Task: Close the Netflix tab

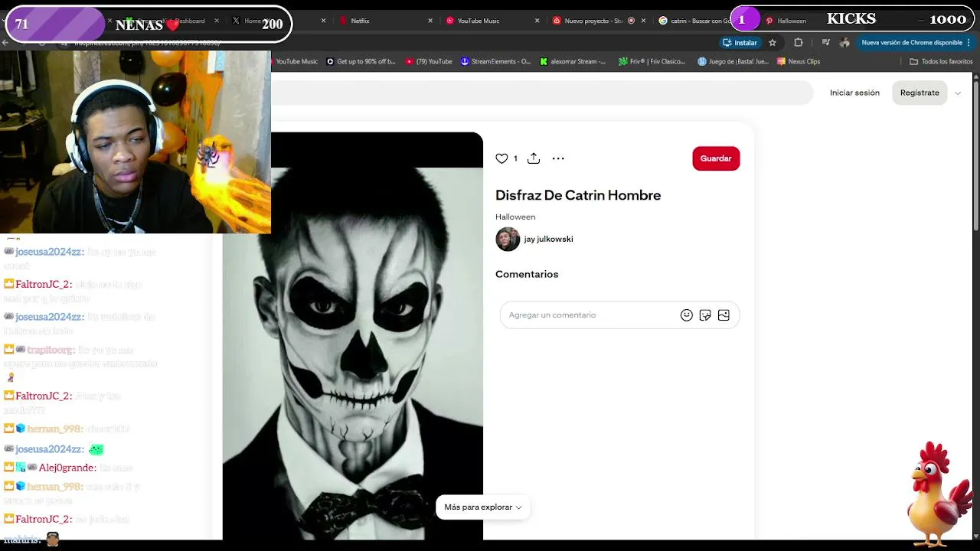Action: [430, 21]
